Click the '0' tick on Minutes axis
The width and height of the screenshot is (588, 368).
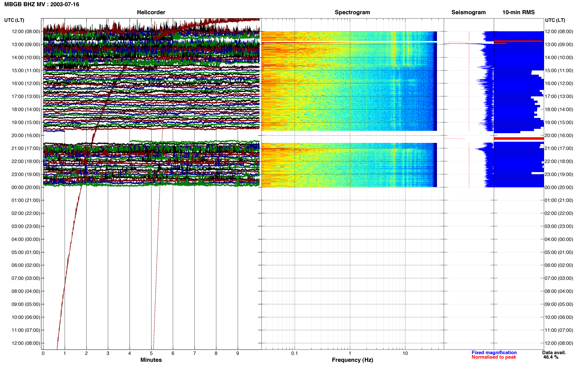point(43,353)
